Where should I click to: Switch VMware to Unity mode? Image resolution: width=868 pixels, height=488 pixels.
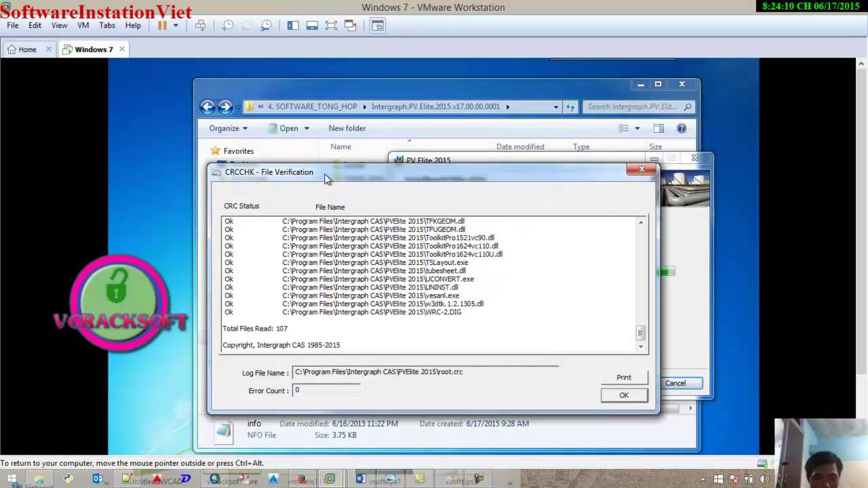[x=350, y=25]
